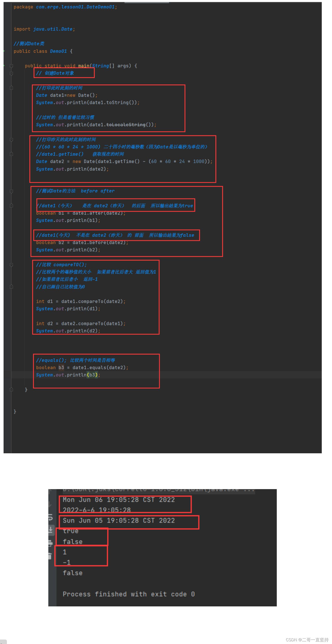Screen dimensions: 332x644
Task: Collapse fold marker beside 比较 compareTO() comment
Action: (x=11, y=265)
